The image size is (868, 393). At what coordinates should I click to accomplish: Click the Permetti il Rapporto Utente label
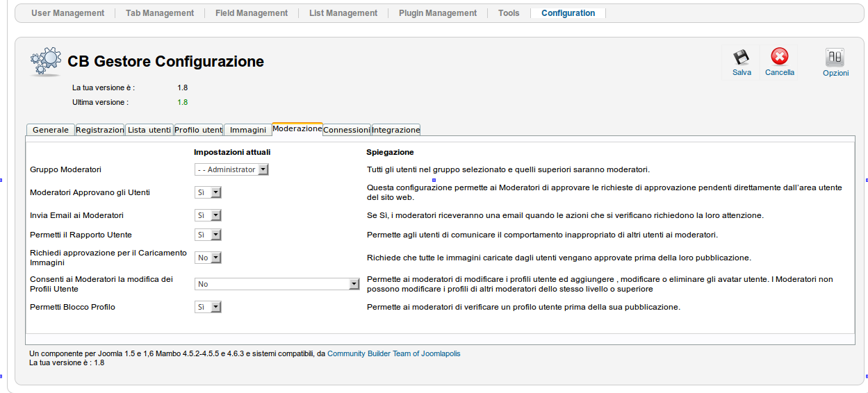tap(81, 235)
